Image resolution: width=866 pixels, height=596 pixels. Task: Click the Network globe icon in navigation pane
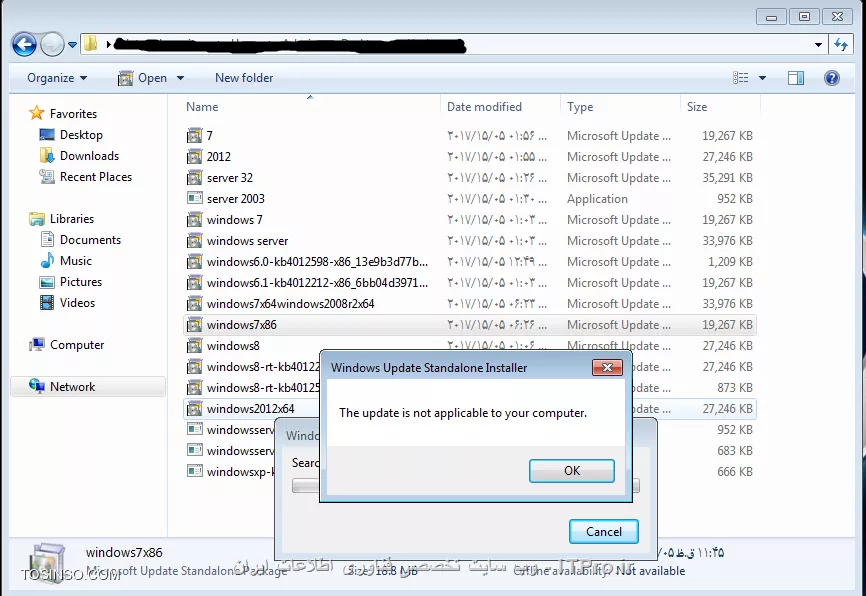tap(36, 386)
